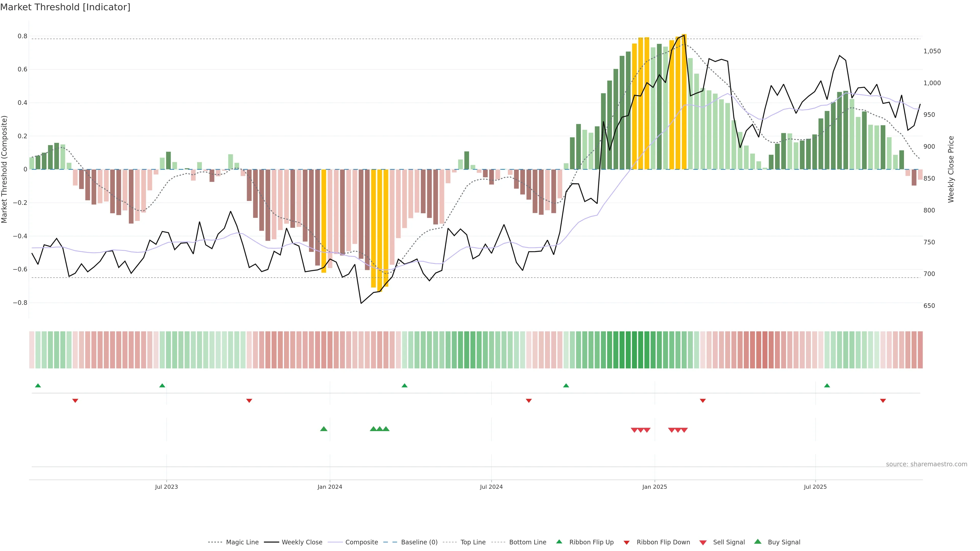Image resolution: width=980 pixels, height=551 pixels.
Task: Click the Baseline (0) legend item
Action: 419,542
